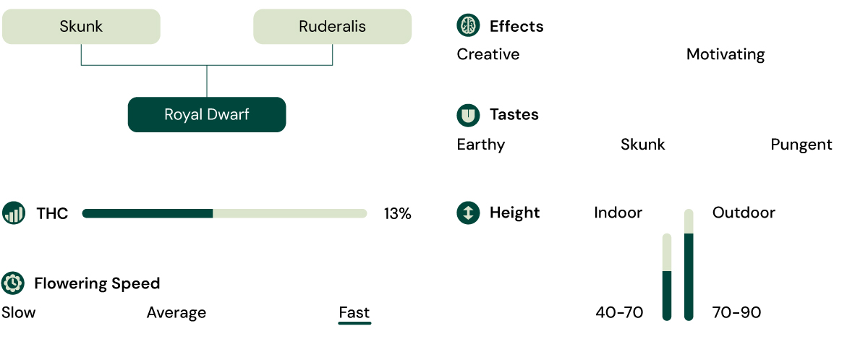Click the Pungent taste label
Screen dimensions: 868x347
tap(801, 145)
